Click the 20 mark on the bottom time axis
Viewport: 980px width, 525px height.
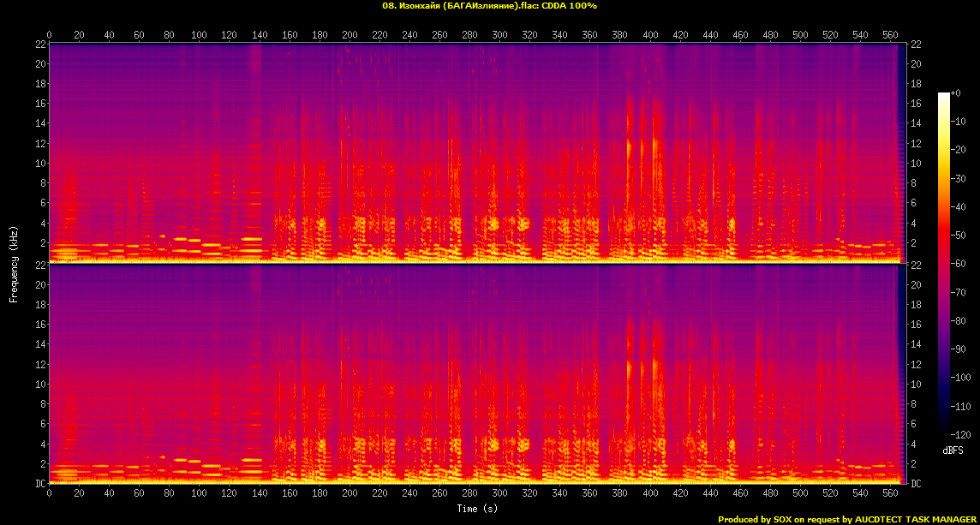pos(79,494)
